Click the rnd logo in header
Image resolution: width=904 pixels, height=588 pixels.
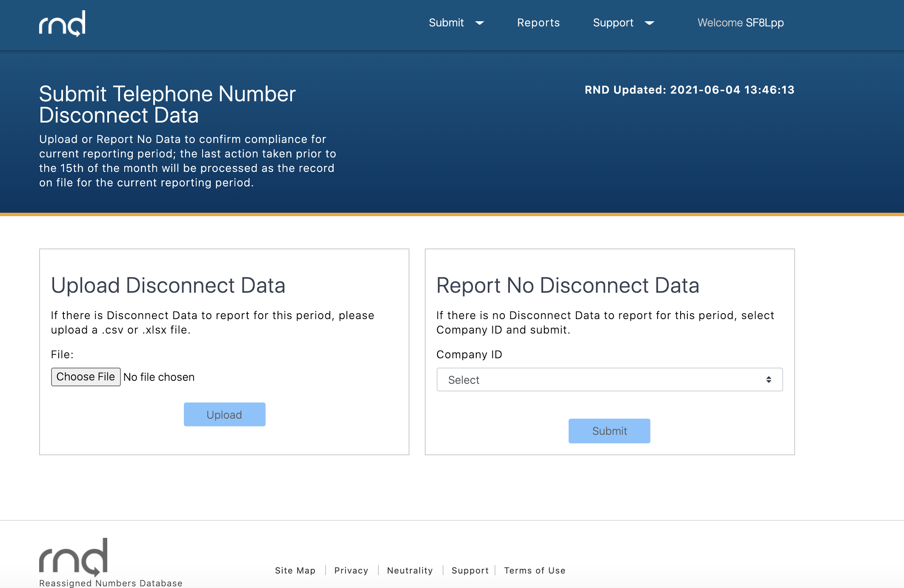62,23
